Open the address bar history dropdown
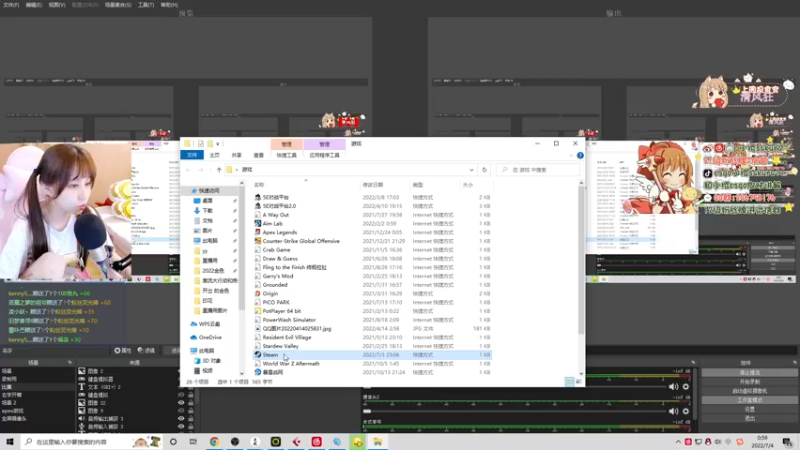Viewport: 800px width, 450px height. point(471,170)
